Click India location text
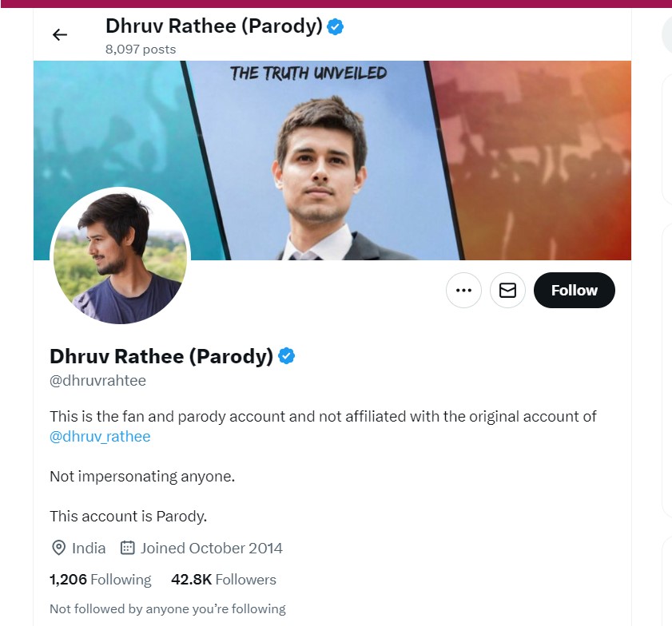Viewport: 672px width, 626px height. pyautogui.click(x=89, y=548)
